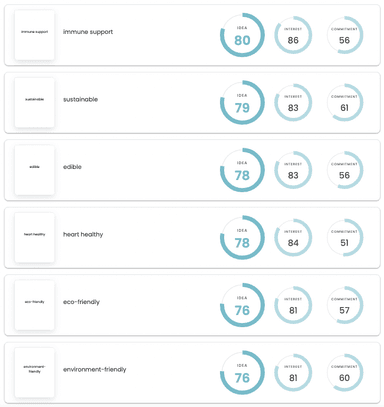
Task: Open the heart healthy thumbnail card
Action: pyautogui.click(x=35, y=238)
